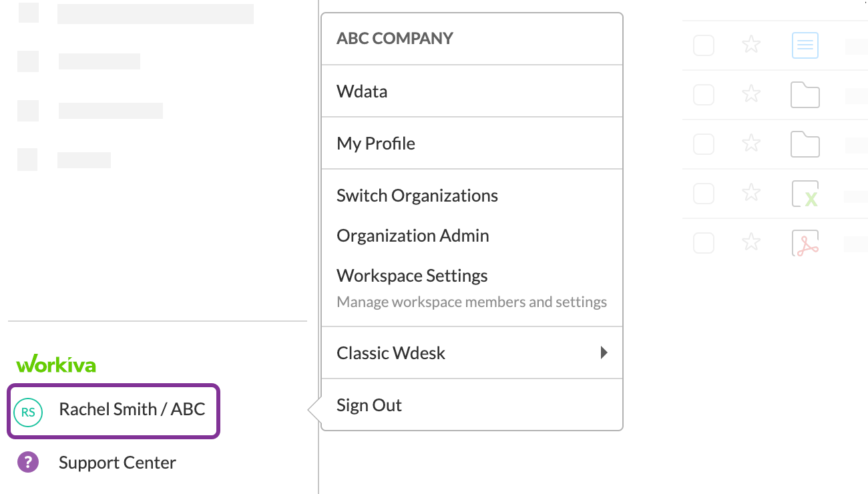Viewport: 868px width, 494px height.
Task: Star the PDF file row
Action: 752,243
